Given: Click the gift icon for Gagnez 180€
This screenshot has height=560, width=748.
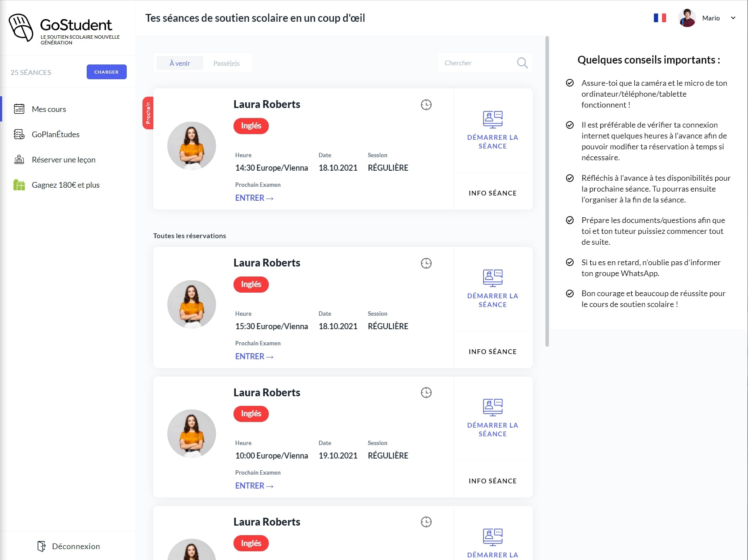Looking at the screenshot, I should [x=19, y=185].
